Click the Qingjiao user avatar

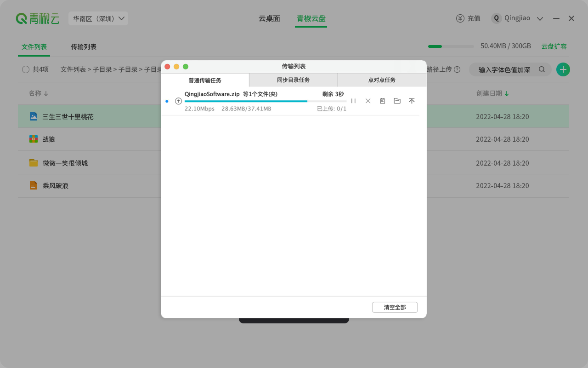coord(496,18)
